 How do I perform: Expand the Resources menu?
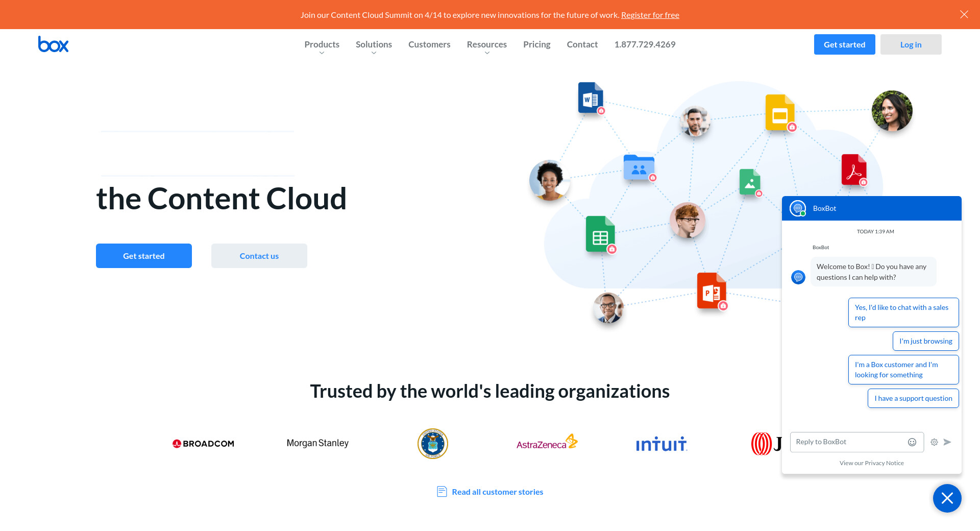pyautogui.click(x=486, y=44)
